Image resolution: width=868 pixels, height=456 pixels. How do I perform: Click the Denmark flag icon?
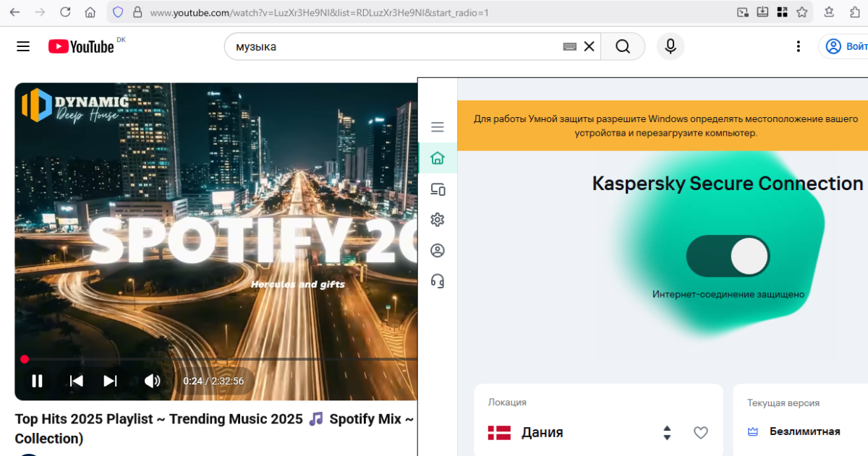click(x=499, y=433)
